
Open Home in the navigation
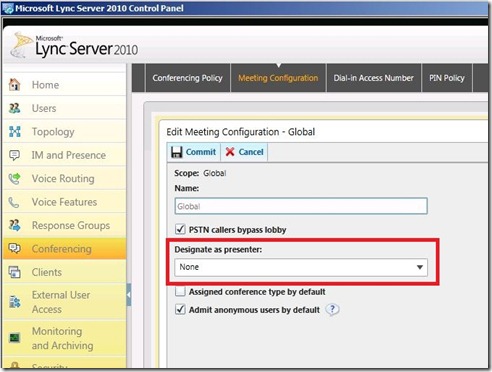64,85
